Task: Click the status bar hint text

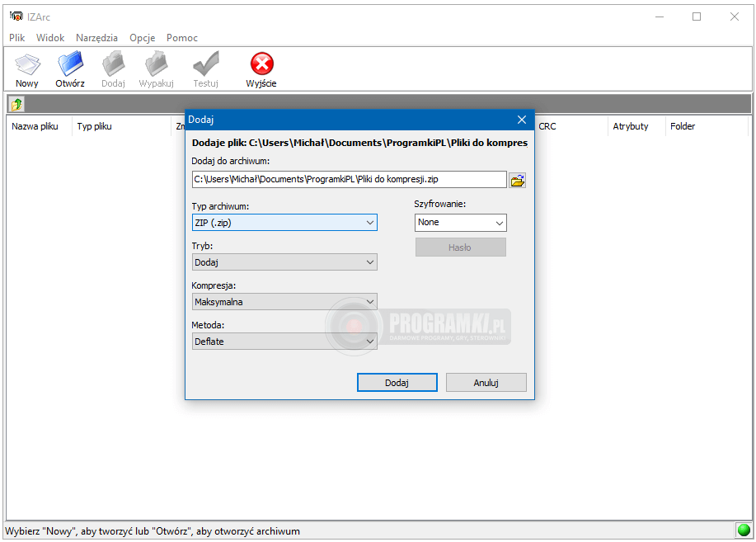Action: coord(153,531)
